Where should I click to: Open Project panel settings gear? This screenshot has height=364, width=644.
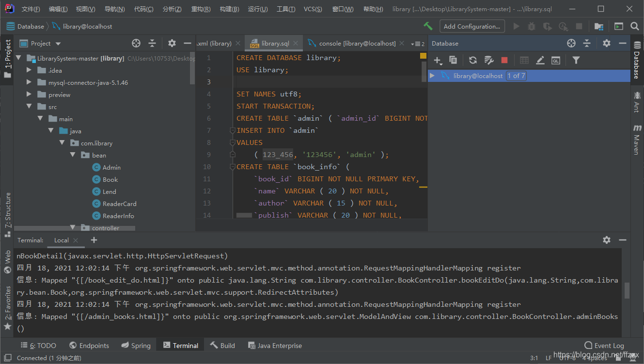point(172,43)
